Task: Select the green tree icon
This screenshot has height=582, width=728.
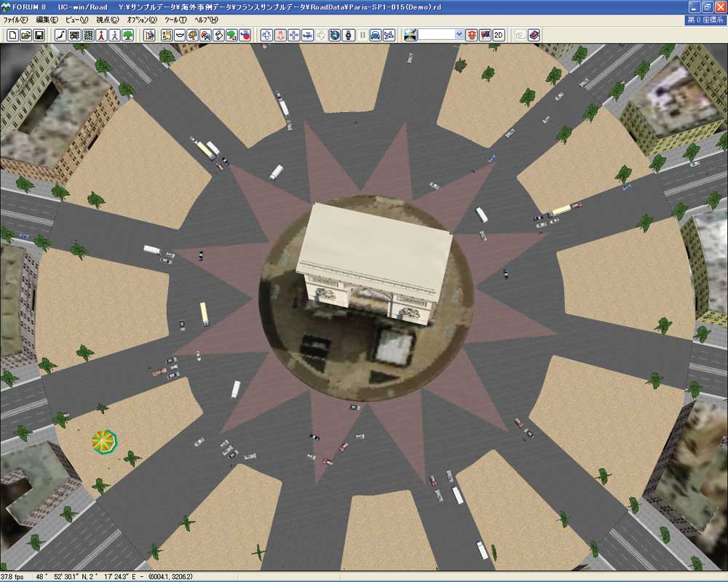Action: (x=128, y=35)
